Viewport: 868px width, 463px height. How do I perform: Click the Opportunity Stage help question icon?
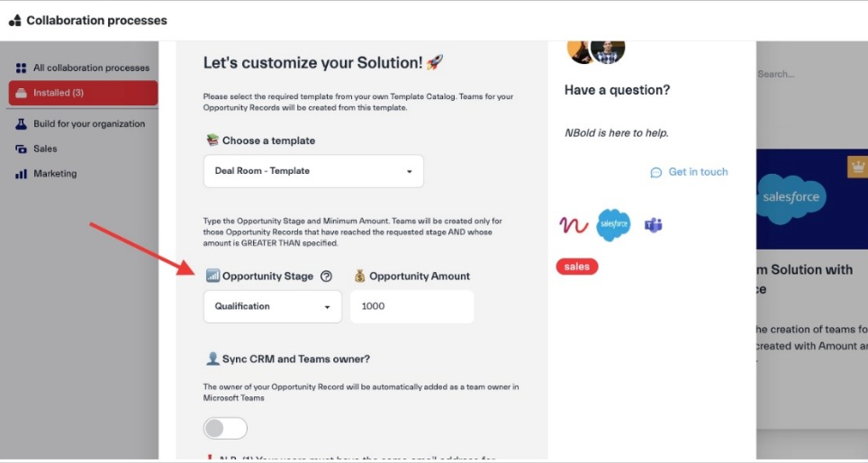(327, 277)
